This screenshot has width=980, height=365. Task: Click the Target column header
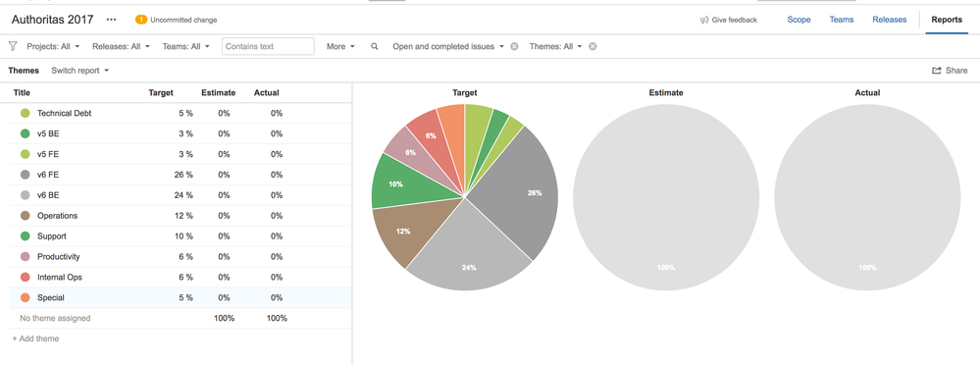pyautogui.click(x=161, y=92)
